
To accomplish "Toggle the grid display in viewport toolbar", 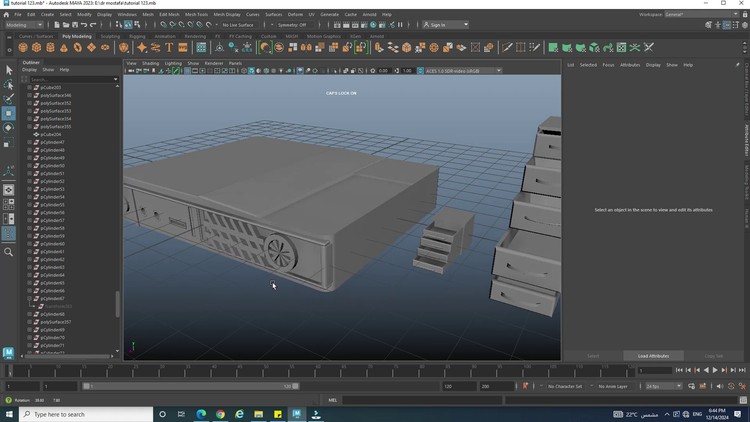I will point(187,71).
